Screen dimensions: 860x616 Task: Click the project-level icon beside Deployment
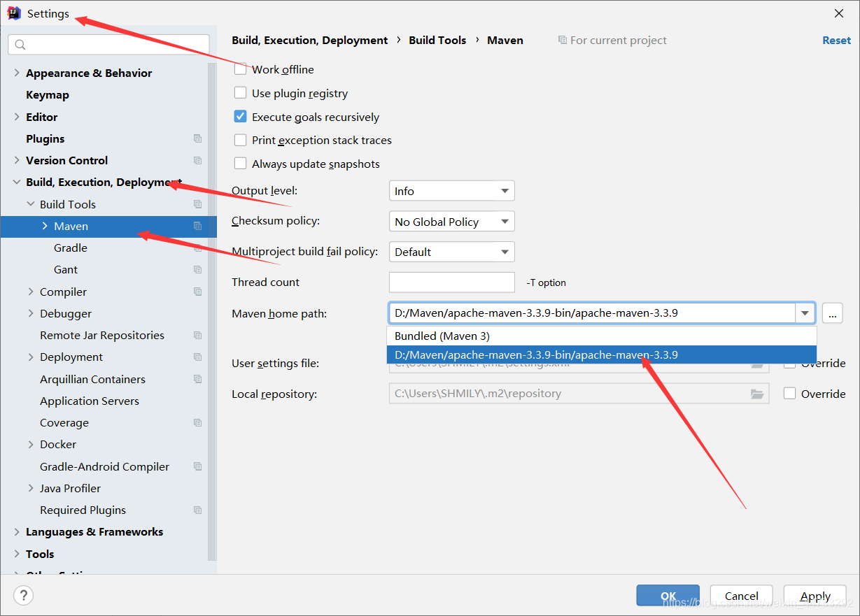pyautogui.click(x=198, y=357)
